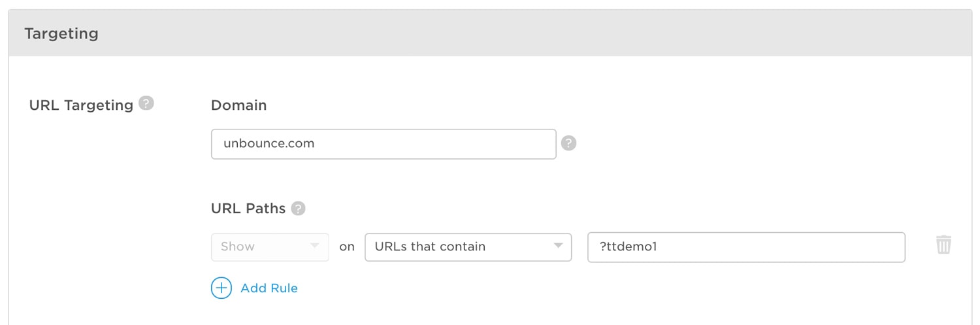Place cursor after unbounce.com text
This screenshot has height=325, width=980.
click(x=316, y=144)
